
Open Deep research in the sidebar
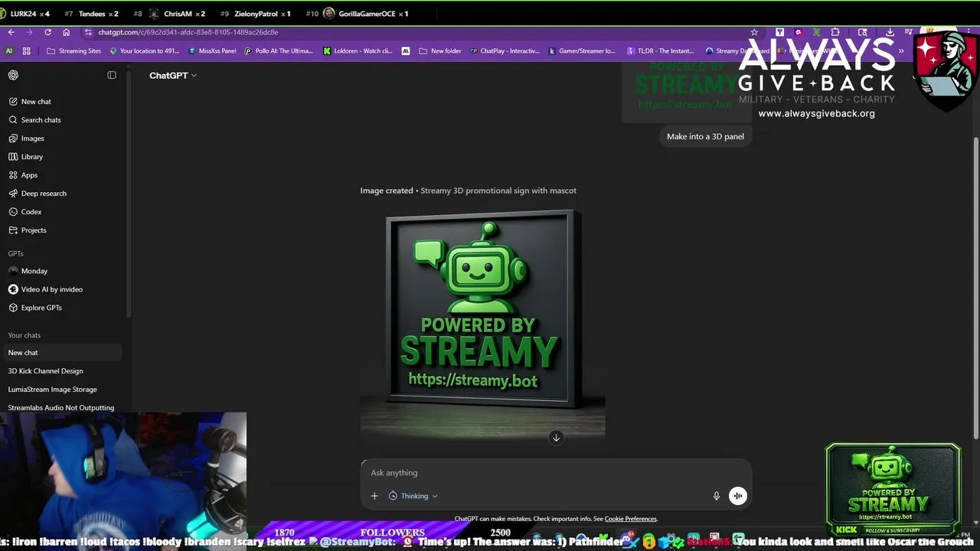(61, 194)
